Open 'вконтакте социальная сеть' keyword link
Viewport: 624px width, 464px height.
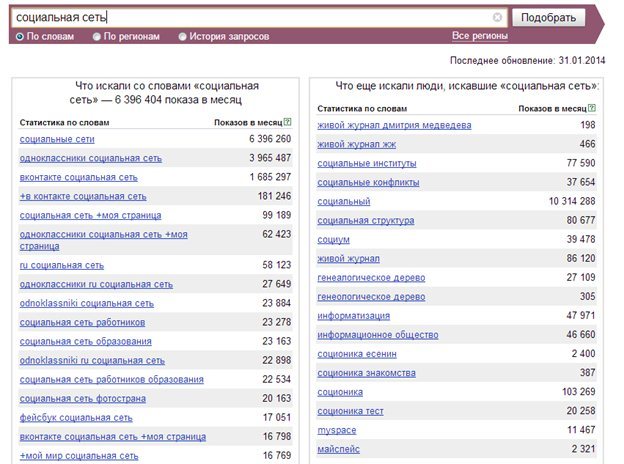[x=78, y=177]
